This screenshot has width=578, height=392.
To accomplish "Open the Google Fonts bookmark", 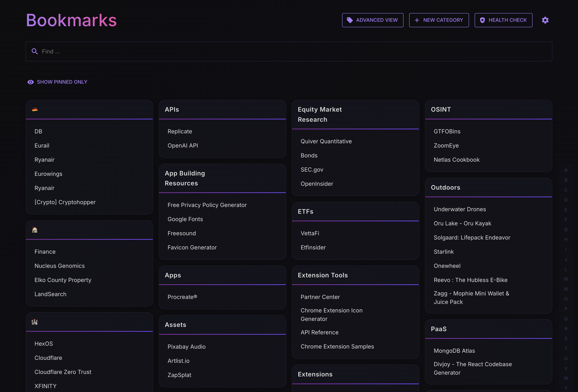I will click(x=185, y=219).
